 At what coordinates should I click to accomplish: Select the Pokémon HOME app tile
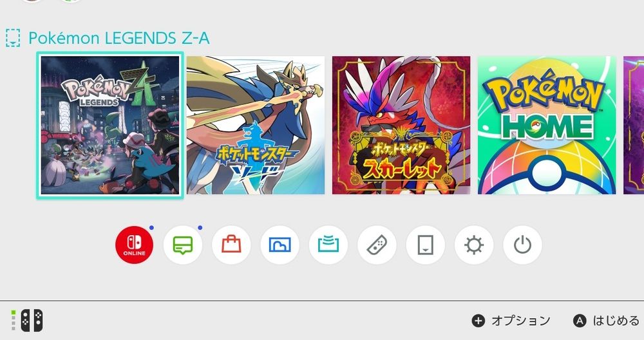click(x=547, y=125)
